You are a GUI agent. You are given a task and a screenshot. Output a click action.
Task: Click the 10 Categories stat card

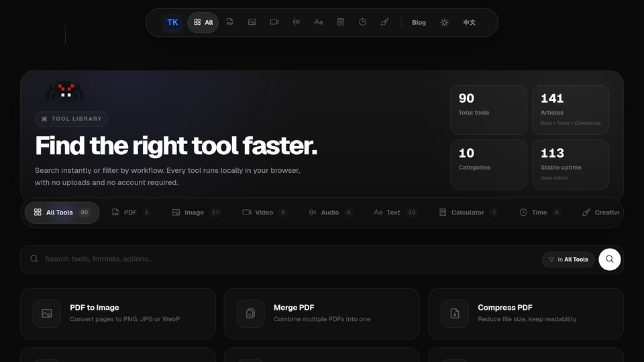(x=489, y=165)
